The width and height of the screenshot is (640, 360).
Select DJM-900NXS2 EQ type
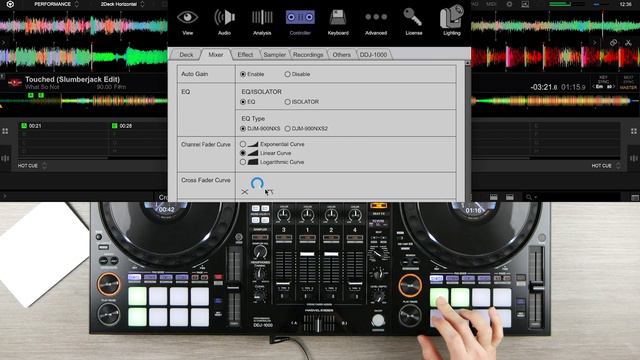coord(287,129)
